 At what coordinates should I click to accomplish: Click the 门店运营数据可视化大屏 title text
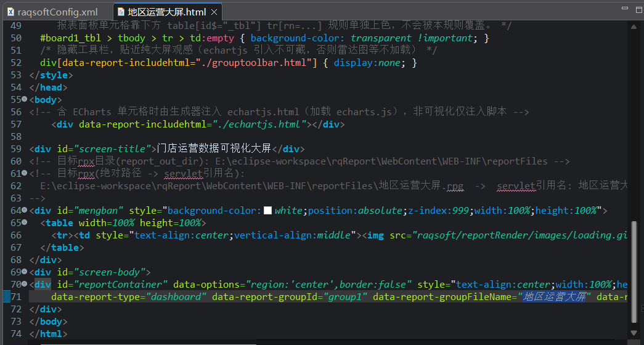tap(214, 148)
